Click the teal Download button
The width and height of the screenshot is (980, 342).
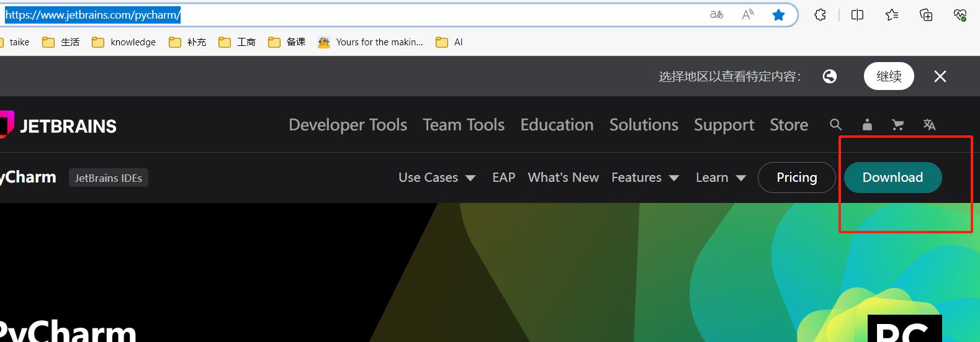click(892, 178)
